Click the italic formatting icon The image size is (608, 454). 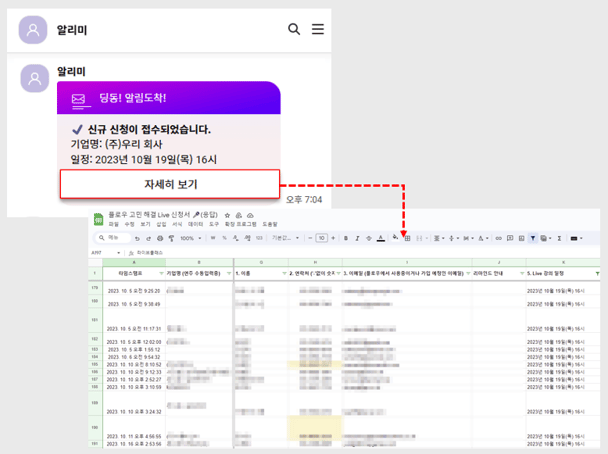pyautogui.click(x=357, y=238)
